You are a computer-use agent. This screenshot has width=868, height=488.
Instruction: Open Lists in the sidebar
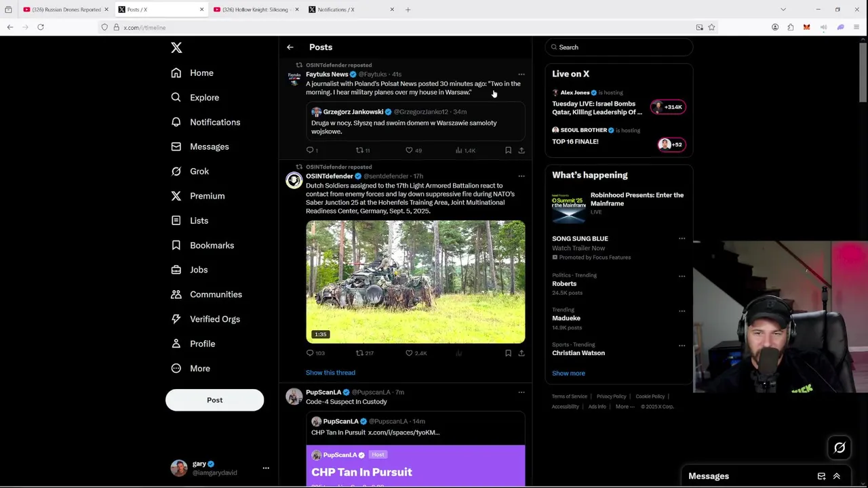tap(190, 220)
